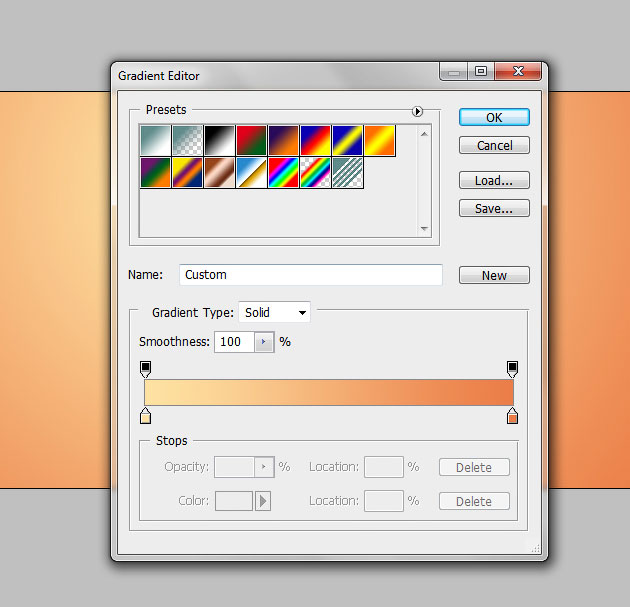Confirm the gradient with OK

click(x=494, y=117)
